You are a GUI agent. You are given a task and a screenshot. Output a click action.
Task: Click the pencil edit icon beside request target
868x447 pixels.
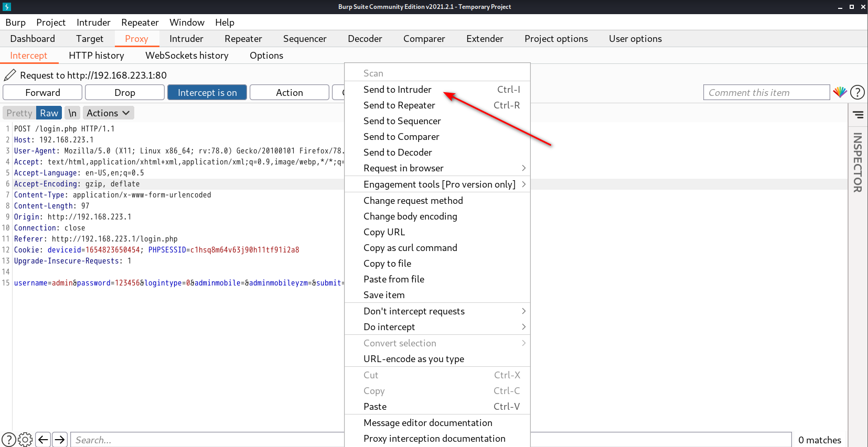pyautogui.click(x=10, y=75)
